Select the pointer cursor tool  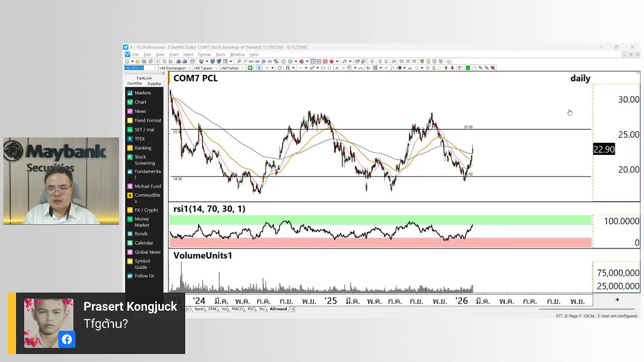click(259, 68)
